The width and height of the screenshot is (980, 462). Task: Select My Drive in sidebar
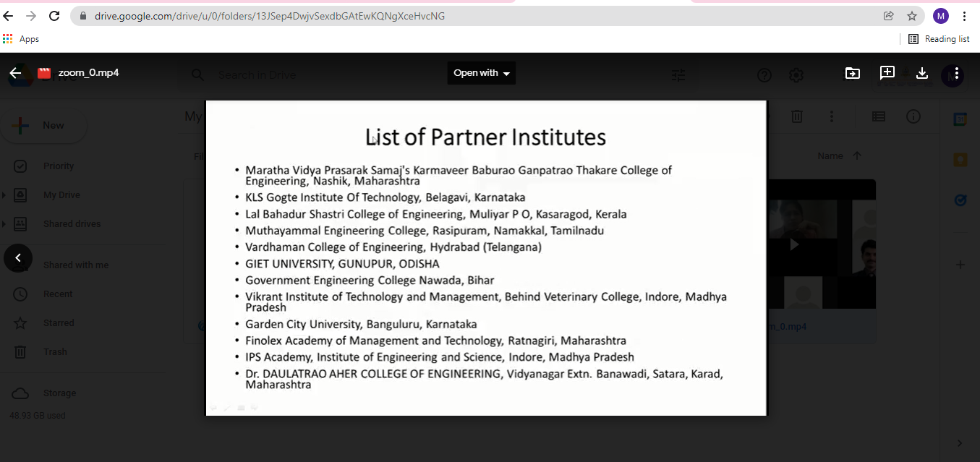61,195
